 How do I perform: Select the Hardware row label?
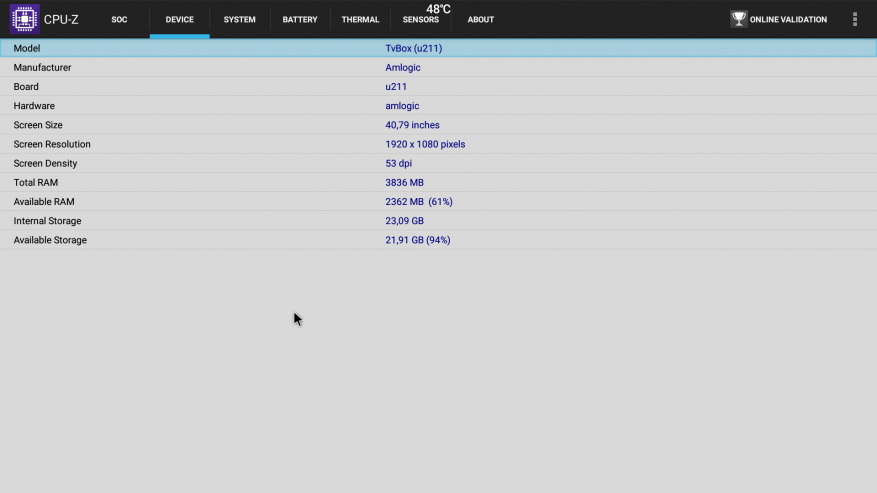tap(34, 106)
